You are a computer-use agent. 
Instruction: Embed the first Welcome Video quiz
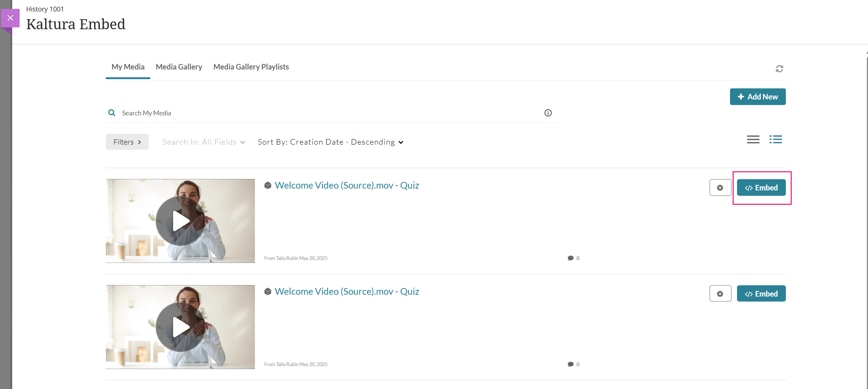[x=761, y=187]
